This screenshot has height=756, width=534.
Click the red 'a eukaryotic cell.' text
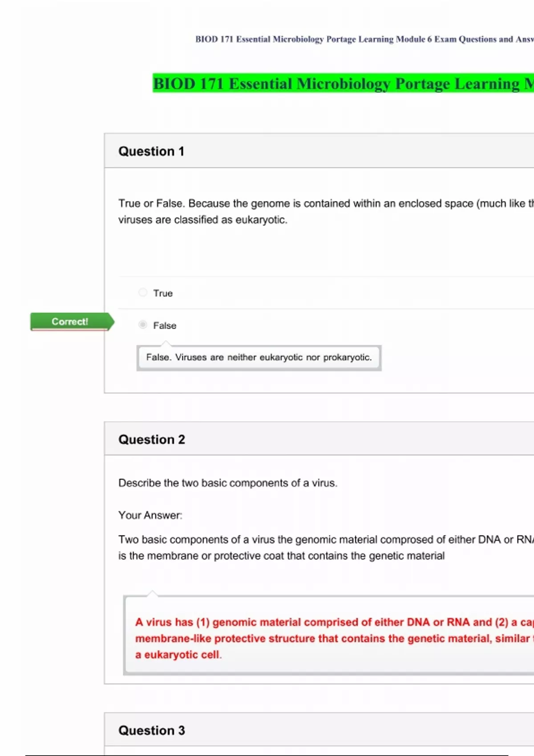pos(178,655)
